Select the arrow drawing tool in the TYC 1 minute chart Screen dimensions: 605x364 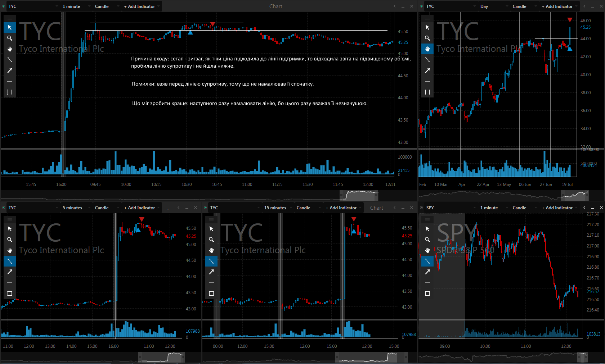[x=10, y=70]
